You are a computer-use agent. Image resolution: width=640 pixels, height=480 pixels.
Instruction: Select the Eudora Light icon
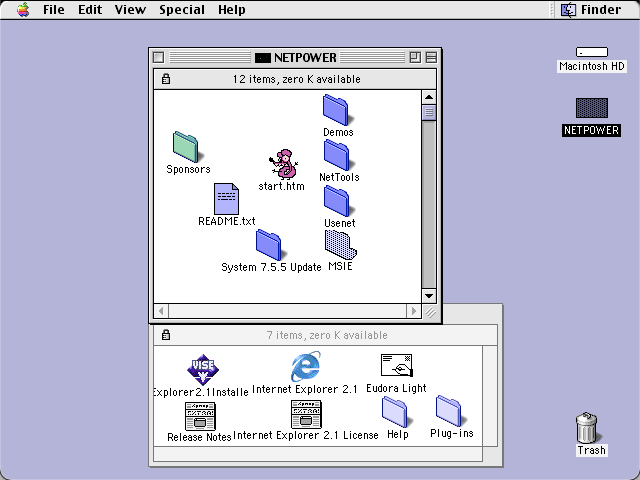tap(396, 365)
